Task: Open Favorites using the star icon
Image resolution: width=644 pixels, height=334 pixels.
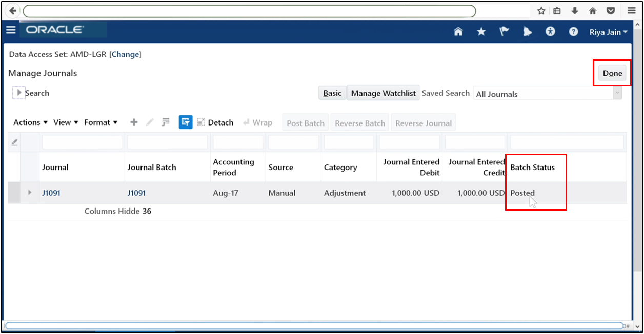Action: (481, 32)
